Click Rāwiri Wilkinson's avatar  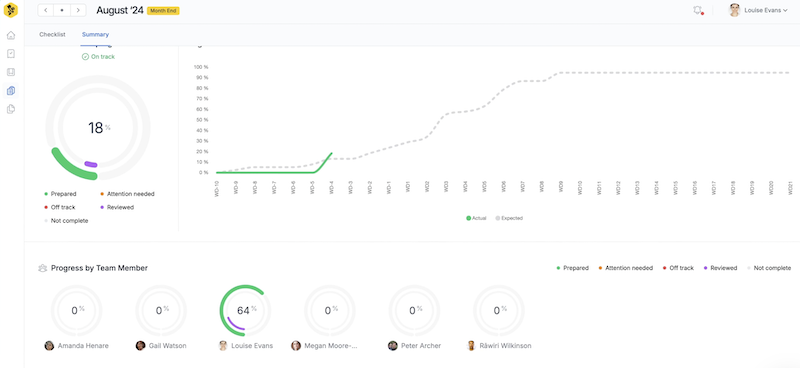click(471, 346)
